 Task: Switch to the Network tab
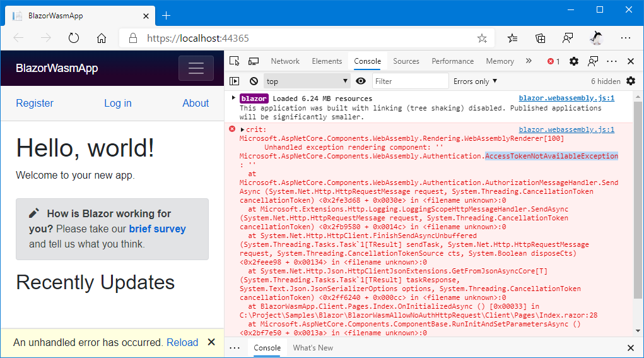tap(285, 61)
